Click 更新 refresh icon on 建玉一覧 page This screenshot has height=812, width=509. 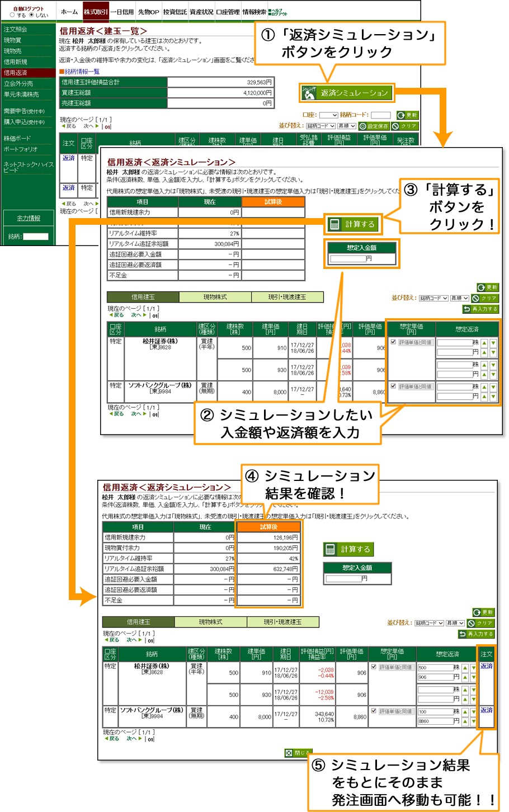coord(408,115)
